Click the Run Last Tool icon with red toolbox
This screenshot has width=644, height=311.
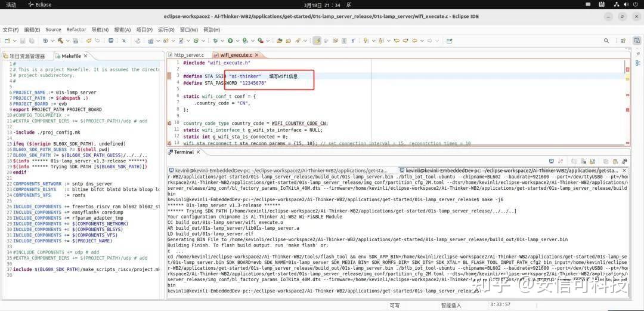coord(261,41)
